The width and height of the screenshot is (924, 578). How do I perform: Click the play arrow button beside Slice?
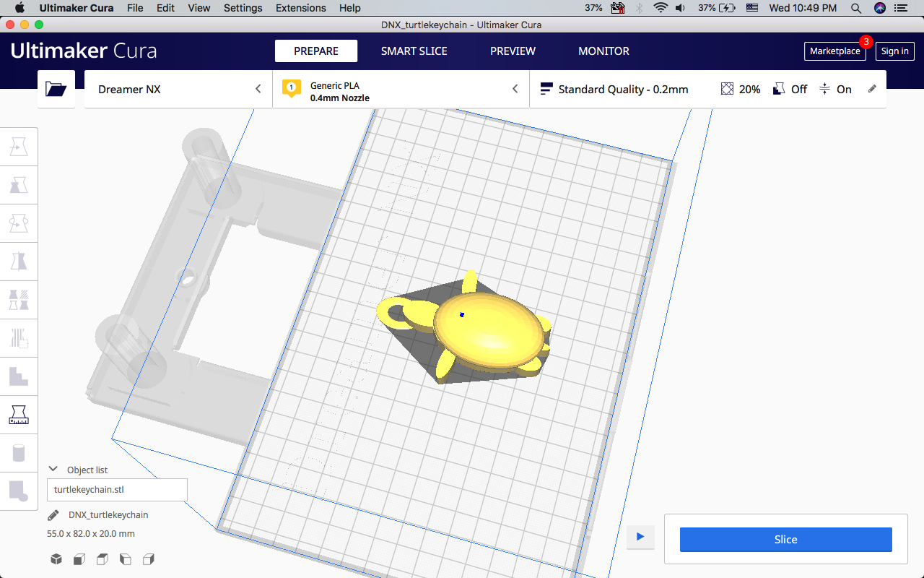tap(640, 537)
